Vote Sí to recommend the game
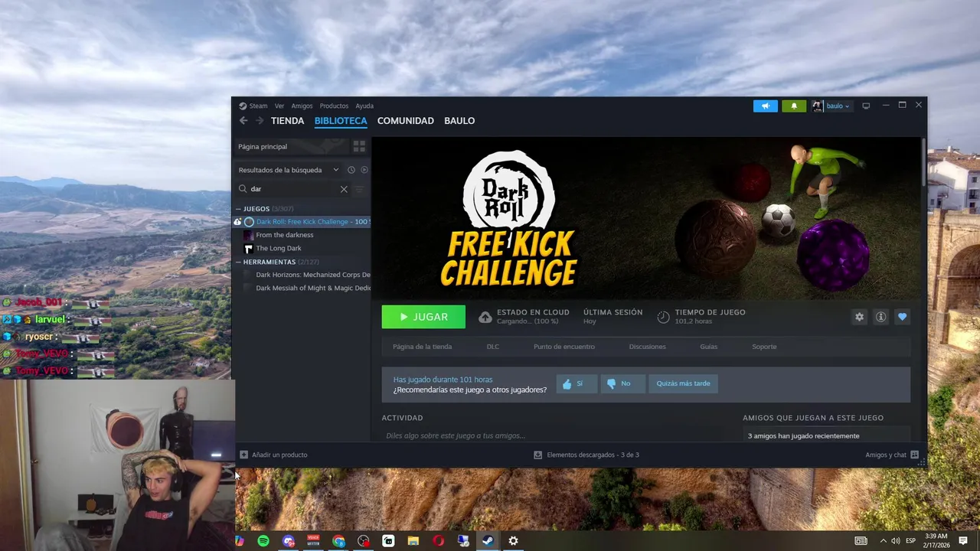The width and height of the screenshot is (980, 551). (577, 383)
